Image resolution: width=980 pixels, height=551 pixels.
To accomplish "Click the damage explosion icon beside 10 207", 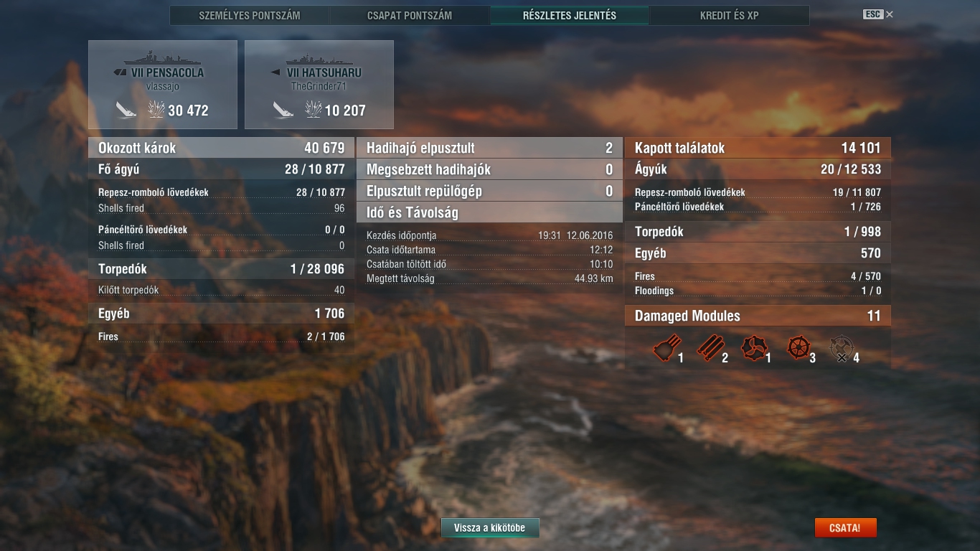I will [x=313, y=110].
